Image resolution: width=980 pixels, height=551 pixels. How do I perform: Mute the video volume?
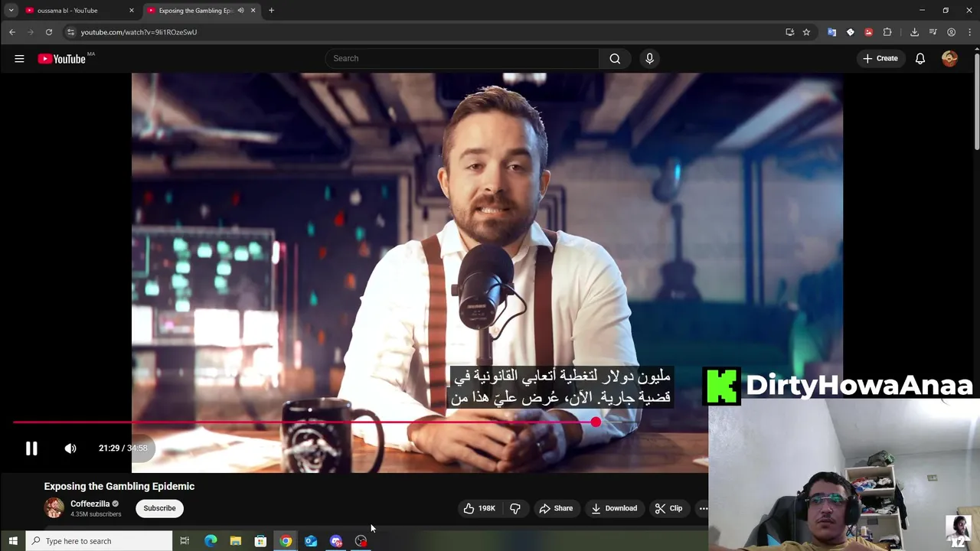coord(70,448)
